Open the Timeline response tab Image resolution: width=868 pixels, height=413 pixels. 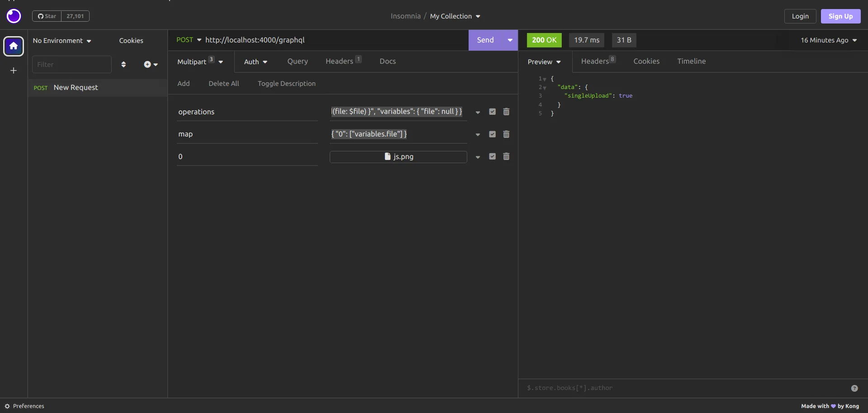click(x=691, y=61)
